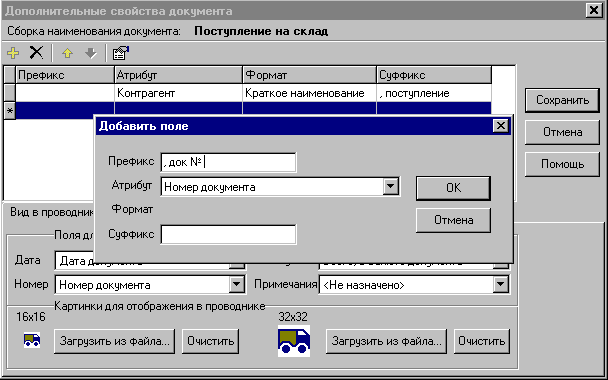Click Отмена in main properties window
This screenshot has height=380, width=608.
[562, 132]
